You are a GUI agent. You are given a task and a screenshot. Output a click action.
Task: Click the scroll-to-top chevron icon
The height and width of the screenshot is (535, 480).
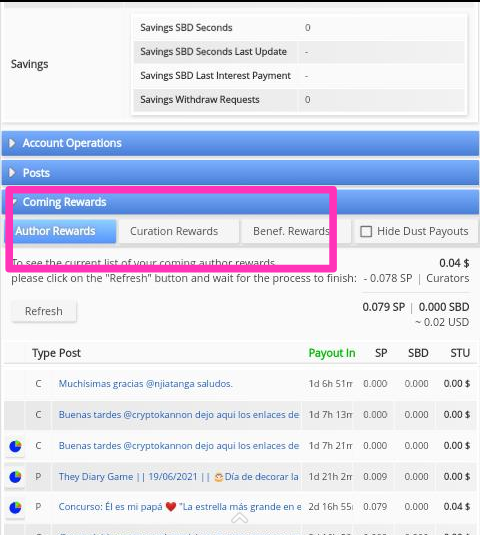click(239, 519)
